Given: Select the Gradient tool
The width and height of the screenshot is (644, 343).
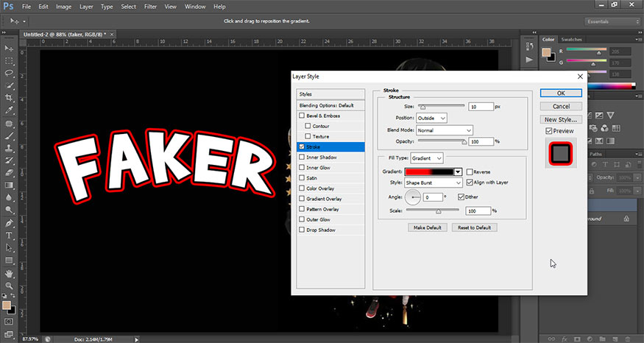Looking at the screenshot, I should point(9,185).
